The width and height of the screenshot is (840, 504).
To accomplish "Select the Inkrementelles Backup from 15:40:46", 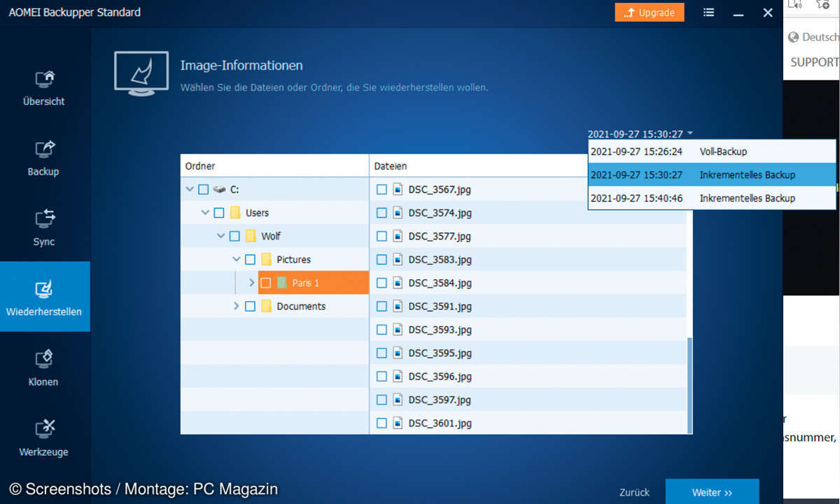I will tap(712, 198).
